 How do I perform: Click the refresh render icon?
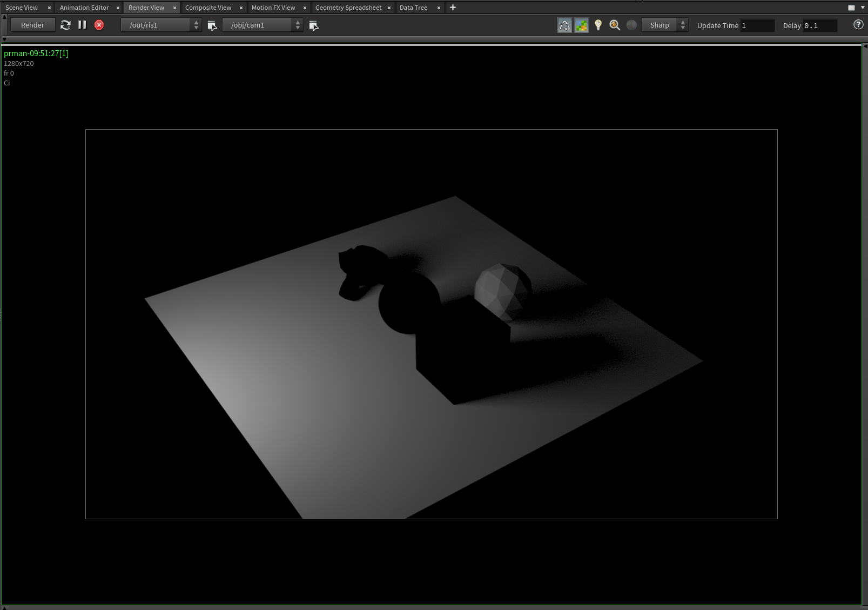pyautogui.click(x=65, y=25)
